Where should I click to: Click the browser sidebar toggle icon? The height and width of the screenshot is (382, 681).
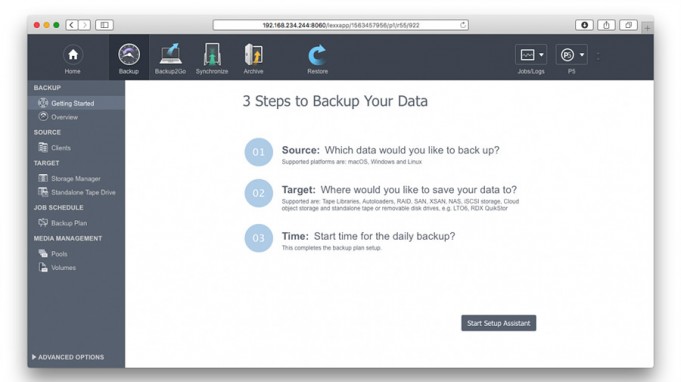(x=104, y=25)
